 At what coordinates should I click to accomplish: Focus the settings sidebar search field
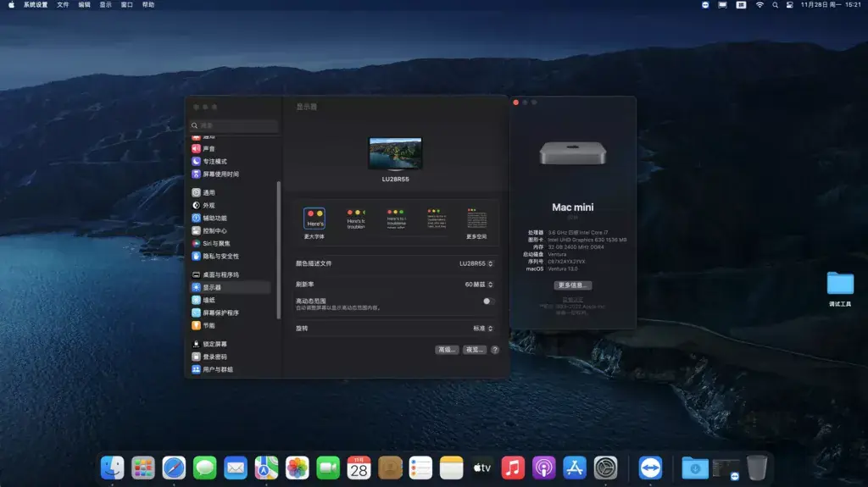(234, 125)
